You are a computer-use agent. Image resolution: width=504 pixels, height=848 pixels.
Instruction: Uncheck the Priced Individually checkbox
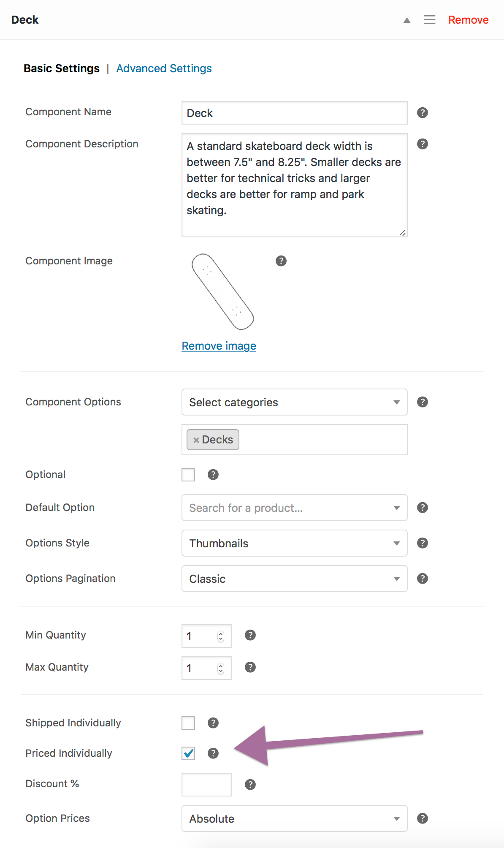click(x=188, y=753)
